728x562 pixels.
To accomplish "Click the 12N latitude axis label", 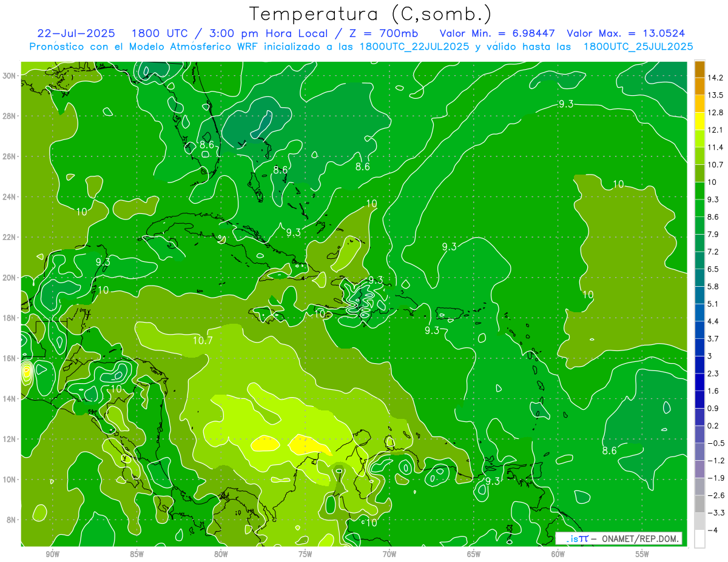I will coord(10,439).
